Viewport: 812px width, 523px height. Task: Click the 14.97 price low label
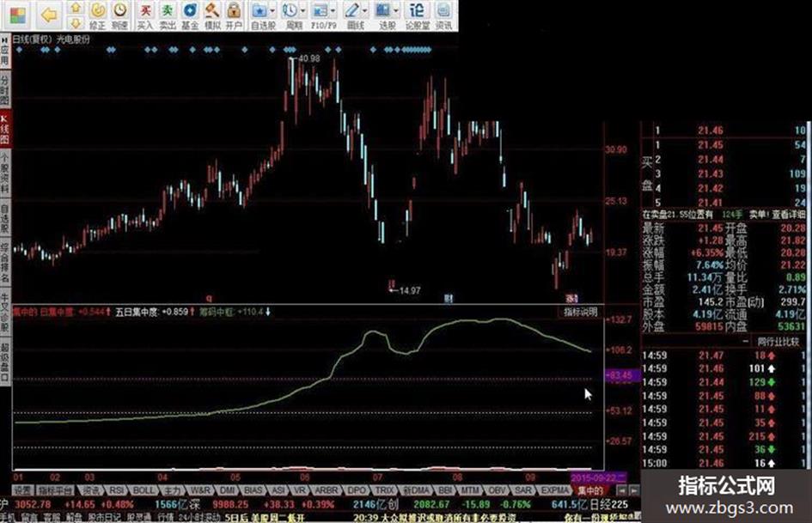(x=410, y=291)
